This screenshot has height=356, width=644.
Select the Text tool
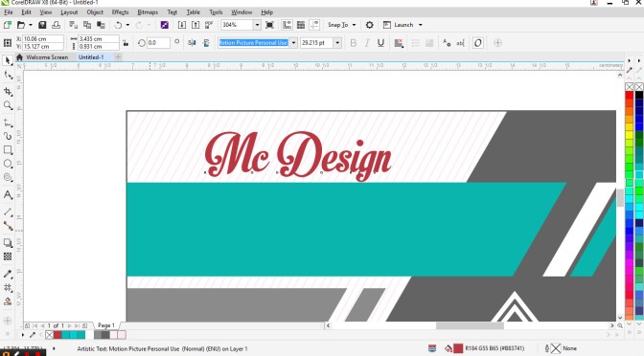click(x=8, y=195)
